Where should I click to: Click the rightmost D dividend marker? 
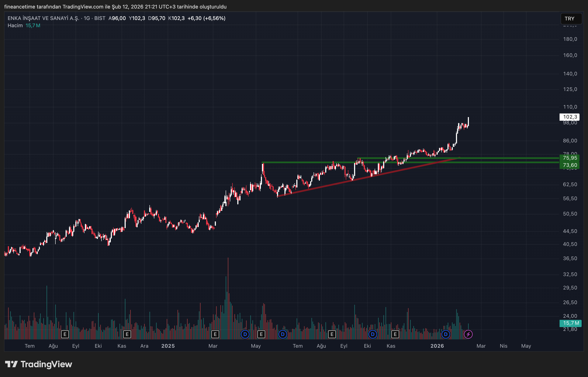point(446,334)
